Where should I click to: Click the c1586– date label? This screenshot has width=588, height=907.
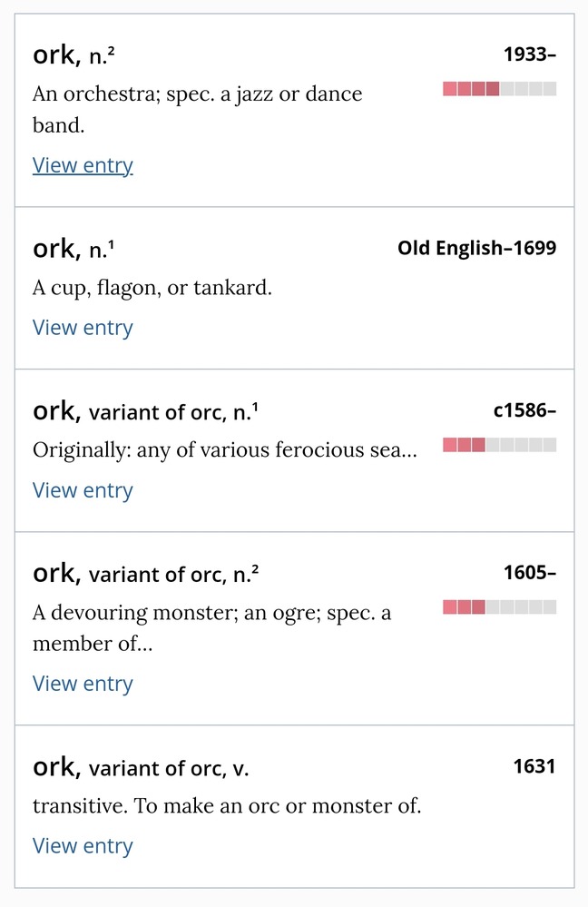tap(524, 410)
